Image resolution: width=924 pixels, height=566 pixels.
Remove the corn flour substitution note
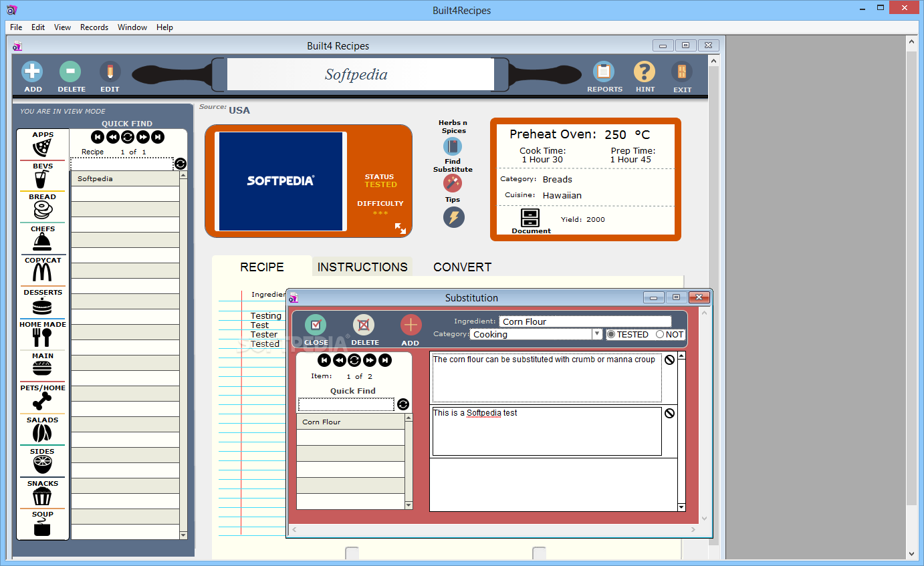(x=669, y=360)
